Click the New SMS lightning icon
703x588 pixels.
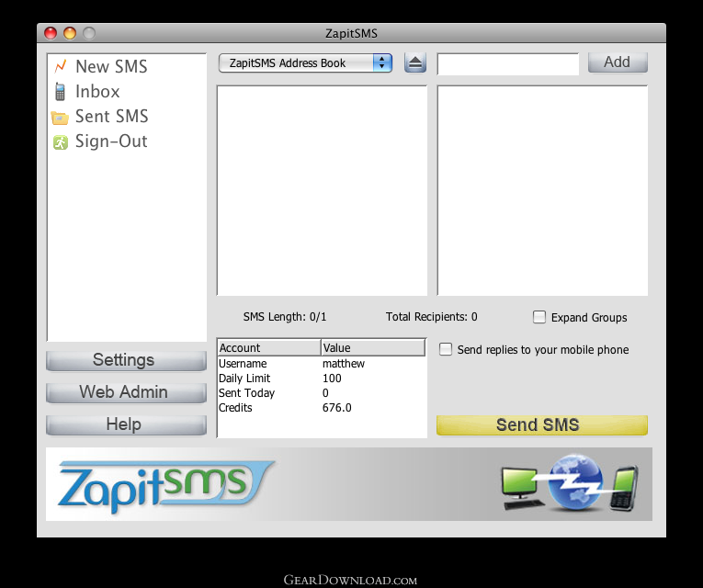(x=60, y=66)
